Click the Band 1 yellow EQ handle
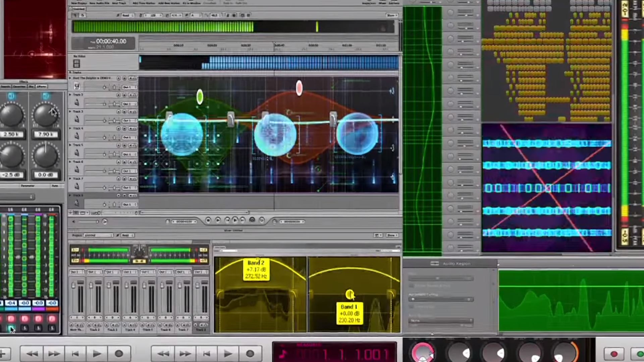The width and height of the screenshot is (644, 362). (350, 294)
